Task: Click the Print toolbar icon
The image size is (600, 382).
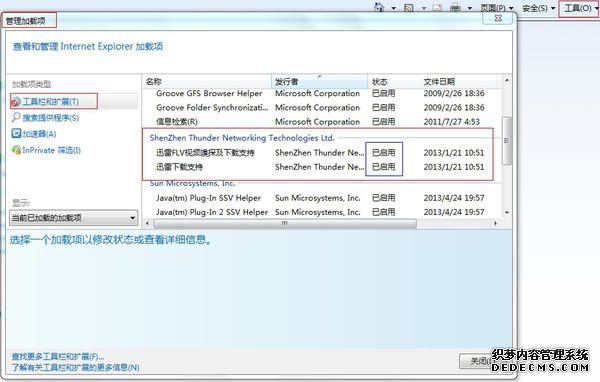Action: pos(455,8)
